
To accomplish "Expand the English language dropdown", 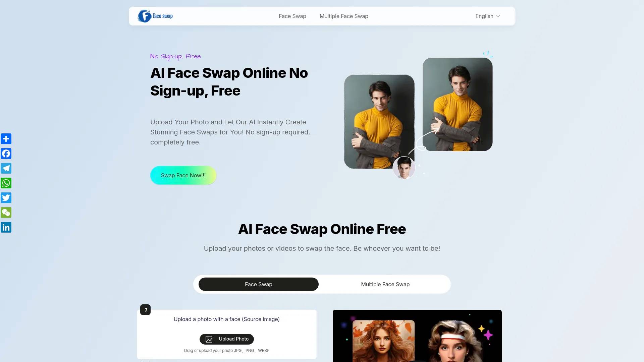I will pyautogui.click(x=487, y=16).
